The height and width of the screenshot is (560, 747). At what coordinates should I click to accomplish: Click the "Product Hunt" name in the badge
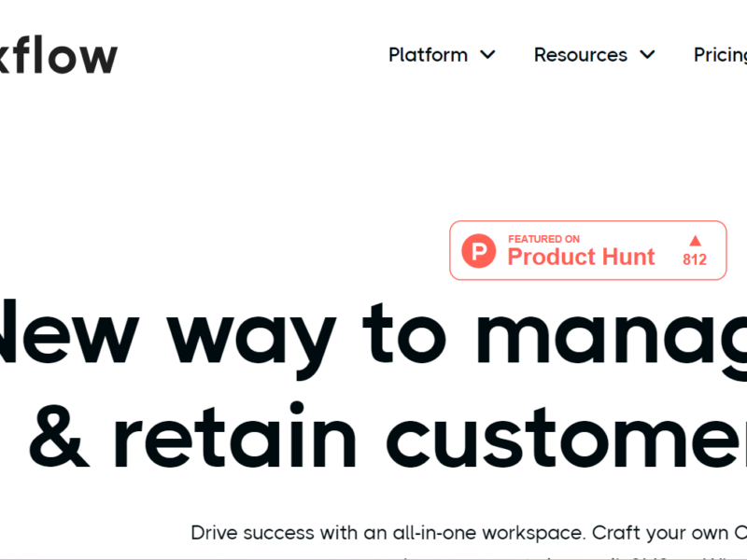coord(581,258)
